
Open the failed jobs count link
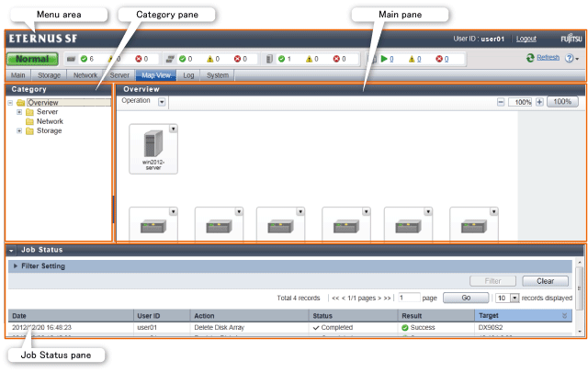click(x=447, y=59)
